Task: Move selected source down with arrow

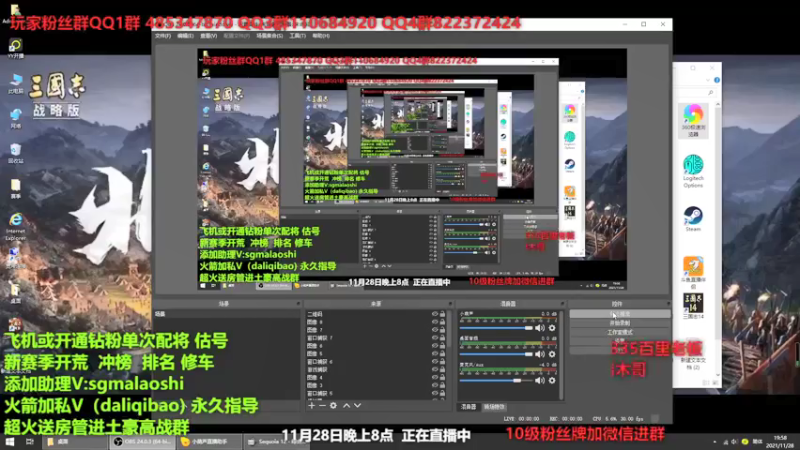Action: [357, 406]
